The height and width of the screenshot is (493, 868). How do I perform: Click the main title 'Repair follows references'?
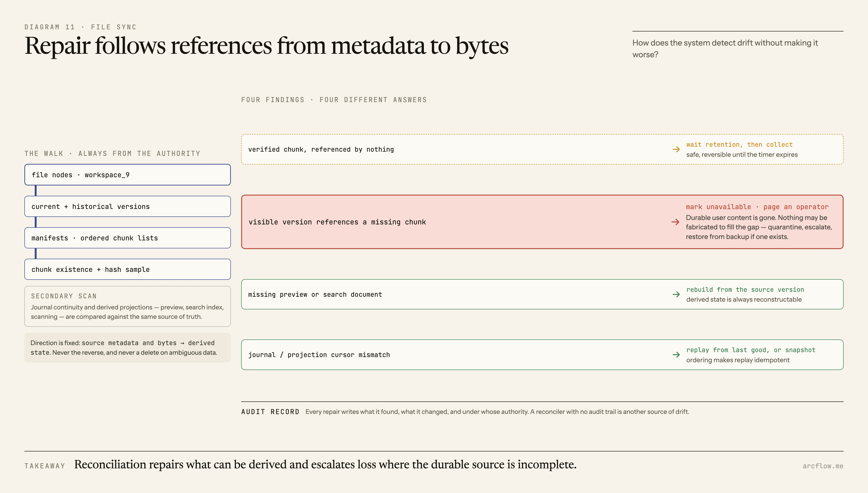266,46
